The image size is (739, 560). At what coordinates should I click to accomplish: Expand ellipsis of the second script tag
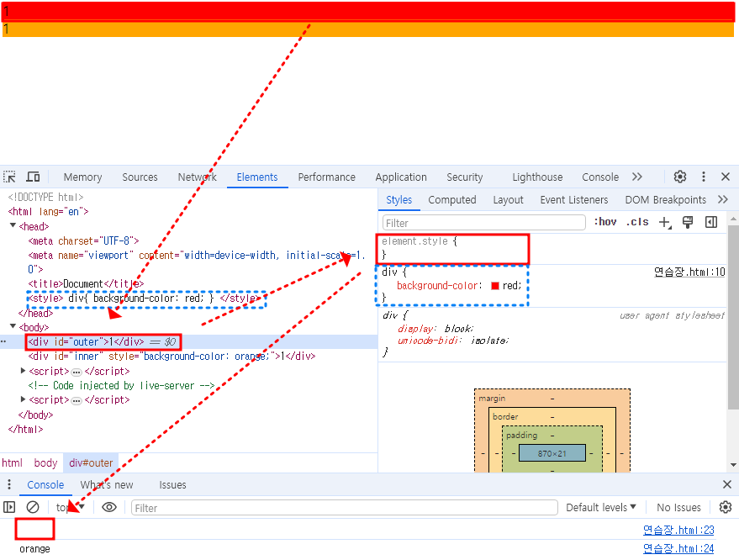(77, 401)
